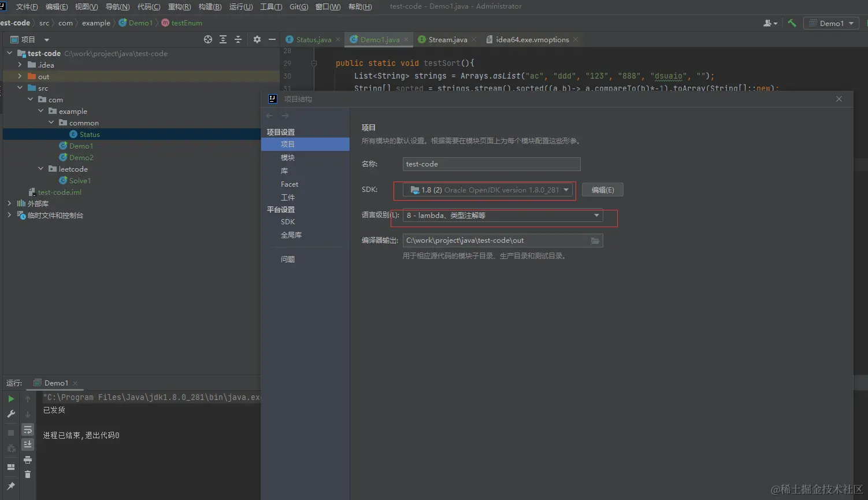The image size is (868, 500).
Task: Go down the stack trace in Run panel
Action: click(28, 414)
